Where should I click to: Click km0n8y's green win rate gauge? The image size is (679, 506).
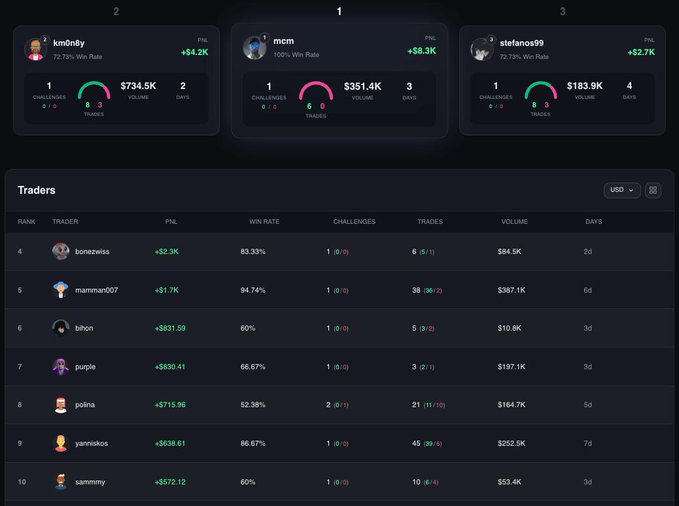[x=94, y=90]
